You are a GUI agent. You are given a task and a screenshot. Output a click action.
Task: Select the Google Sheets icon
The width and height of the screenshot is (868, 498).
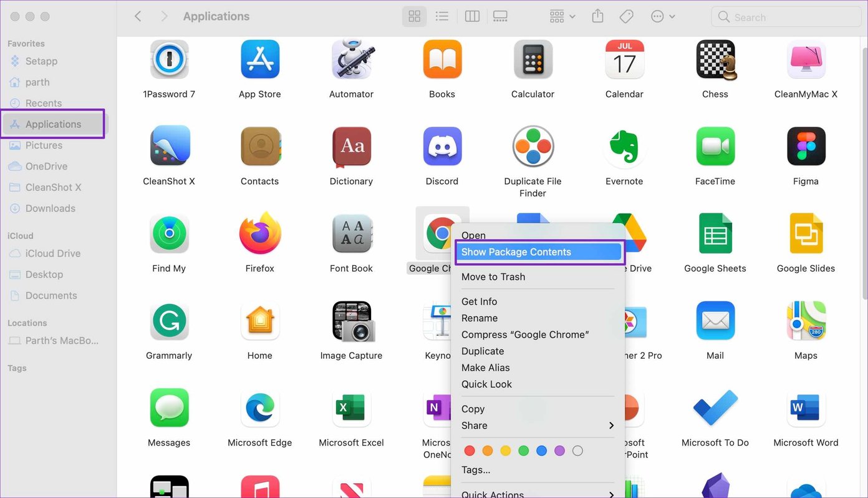pyautogui.click(x=715, y=233)
